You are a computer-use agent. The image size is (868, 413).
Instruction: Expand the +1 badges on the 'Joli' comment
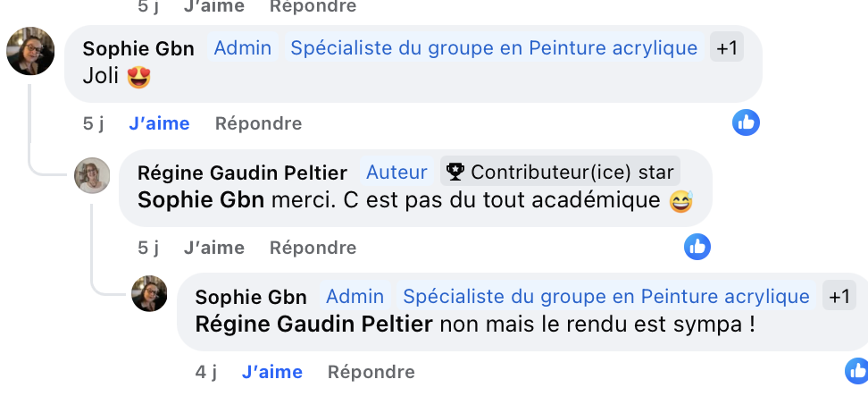pos(727,47)
